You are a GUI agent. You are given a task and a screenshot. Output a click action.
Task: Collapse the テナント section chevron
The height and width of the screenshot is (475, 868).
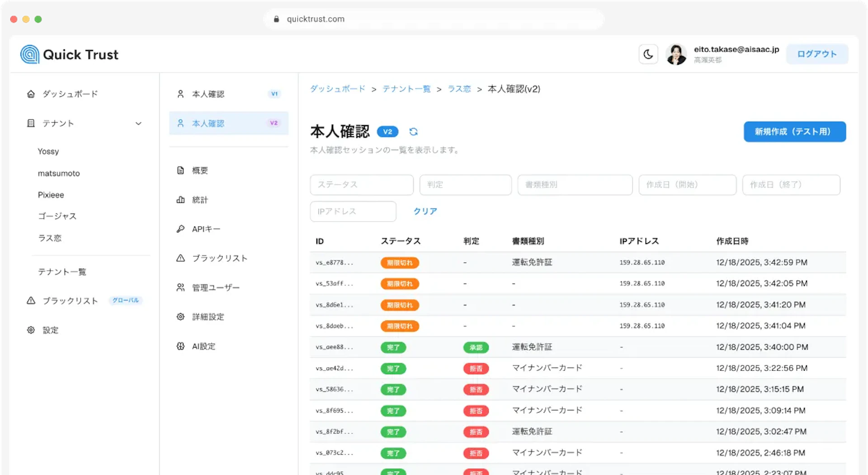click(x=138, y=123)
